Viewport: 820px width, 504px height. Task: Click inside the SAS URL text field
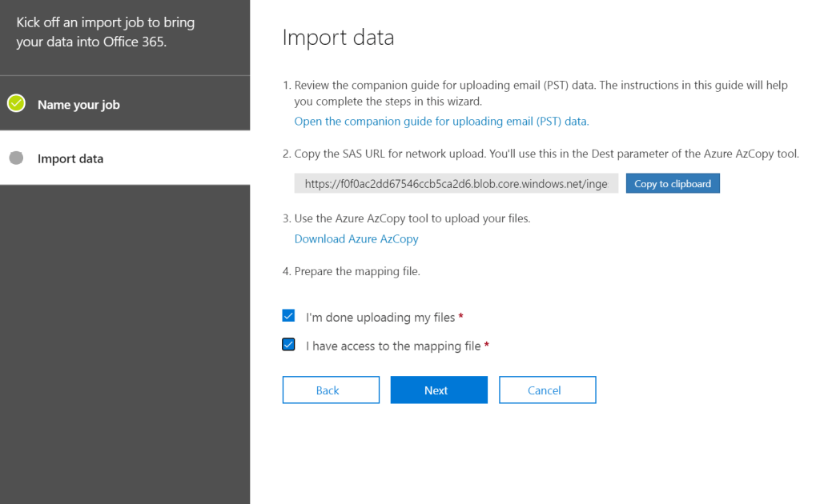pos(456,184)
